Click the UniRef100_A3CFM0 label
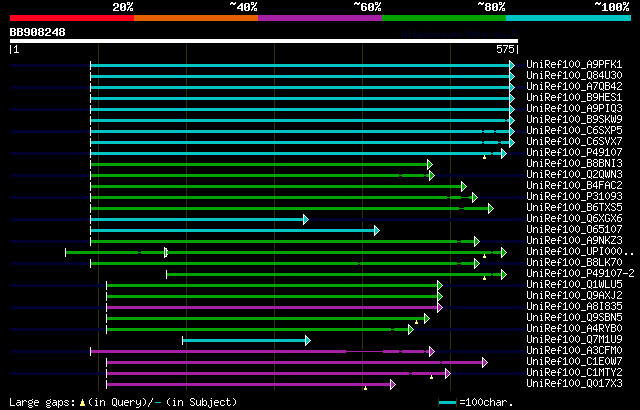 pos(574,351)
